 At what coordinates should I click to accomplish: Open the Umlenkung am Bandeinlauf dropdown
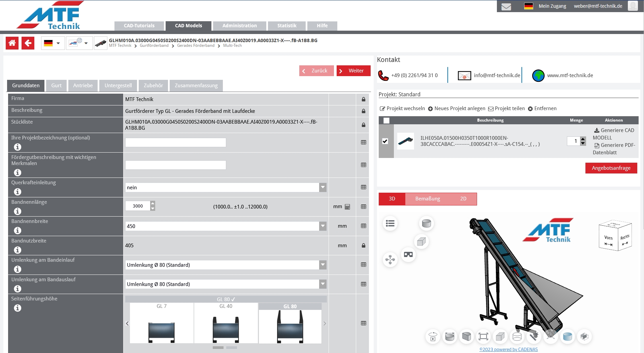226,265
